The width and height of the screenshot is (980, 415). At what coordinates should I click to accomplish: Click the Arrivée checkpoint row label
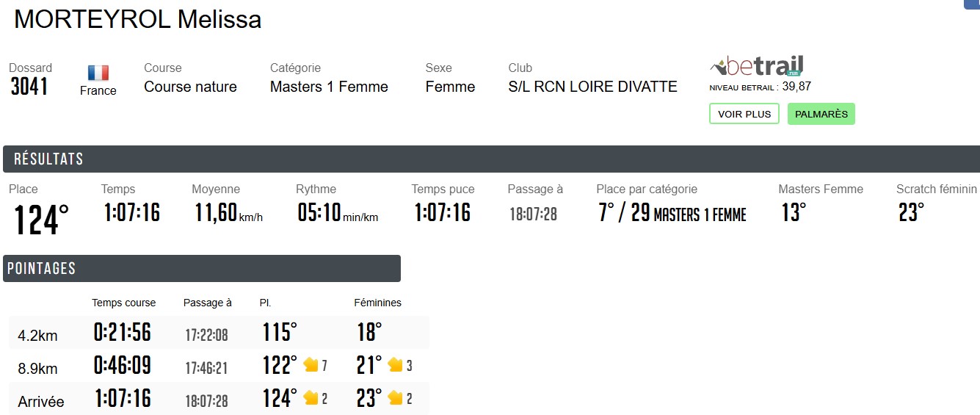[x=41, y=402]
